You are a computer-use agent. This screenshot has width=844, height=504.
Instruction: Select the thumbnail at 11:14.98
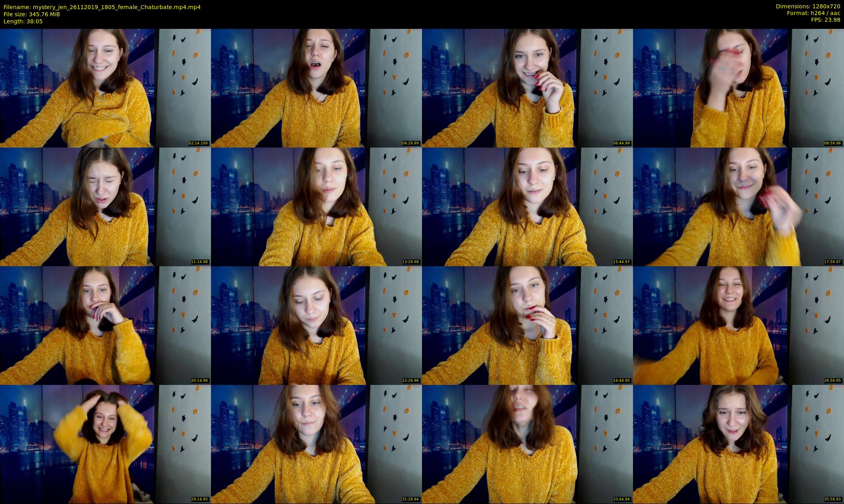[105, 207]
